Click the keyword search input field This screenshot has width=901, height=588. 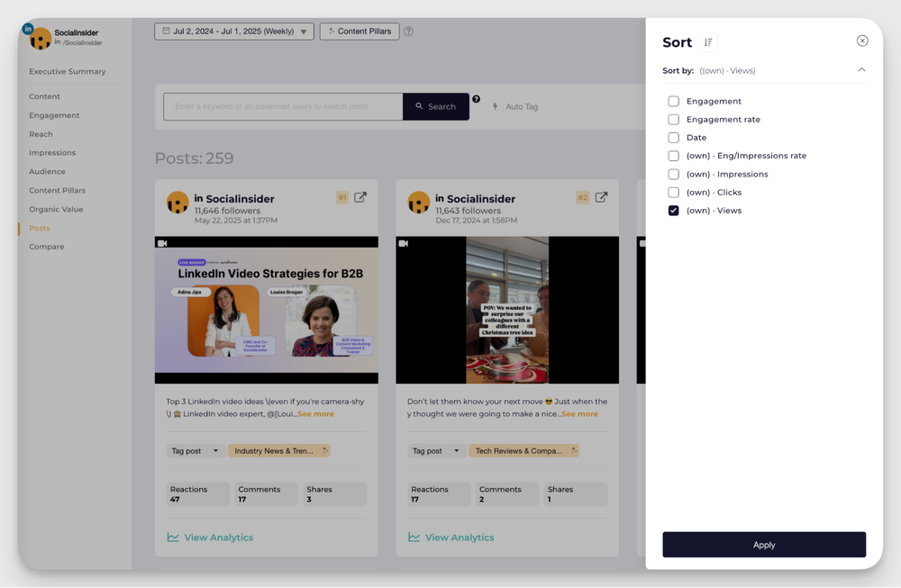(x=282, y=106)
